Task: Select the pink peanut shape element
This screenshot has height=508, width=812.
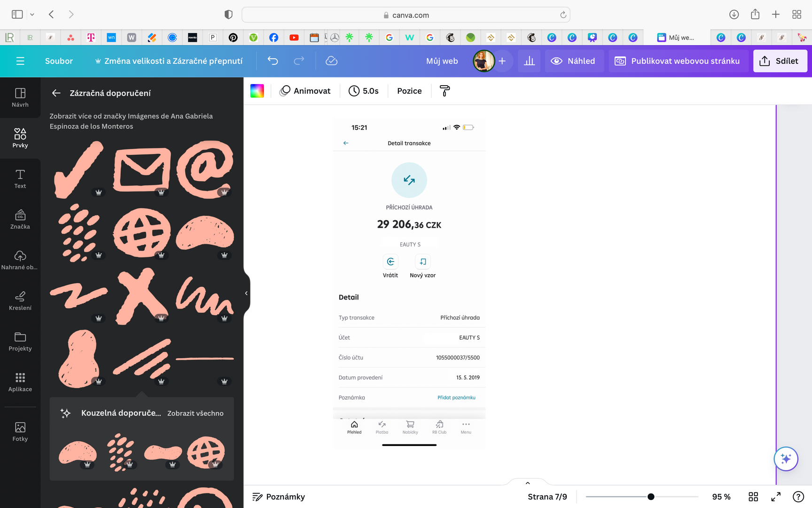Action: coord(79,358)
